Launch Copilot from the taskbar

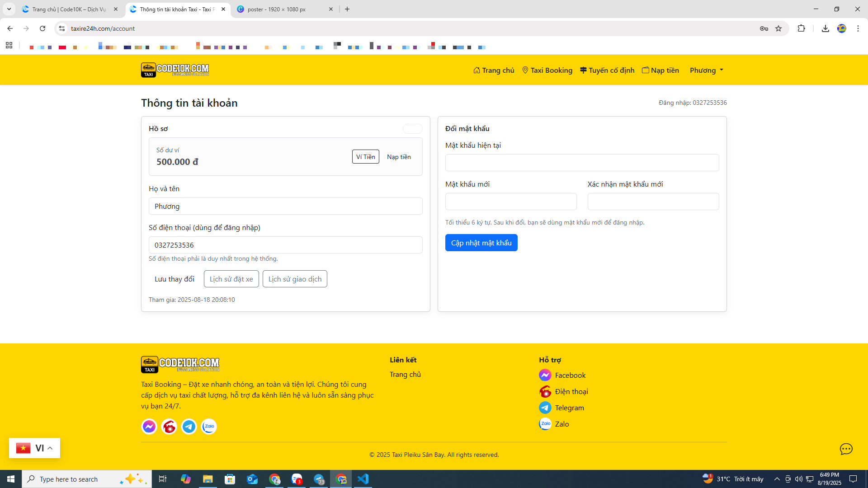coord(186,479)
